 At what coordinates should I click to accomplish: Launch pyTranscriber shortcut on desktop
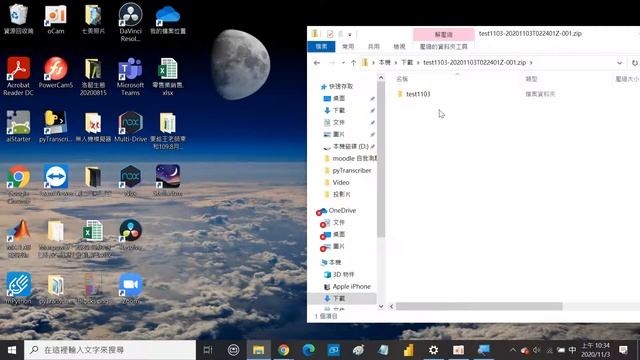(56, 127)
